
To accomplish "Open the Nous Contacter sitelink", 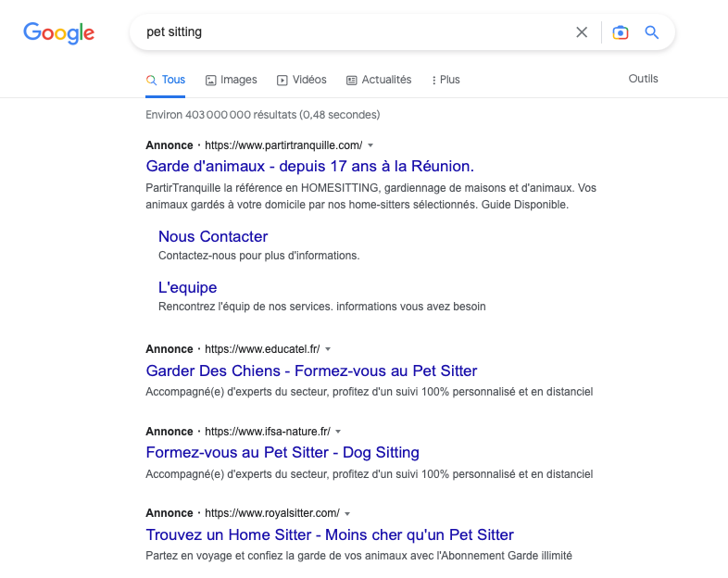I will pyautogui.click(x=213, y=237).
